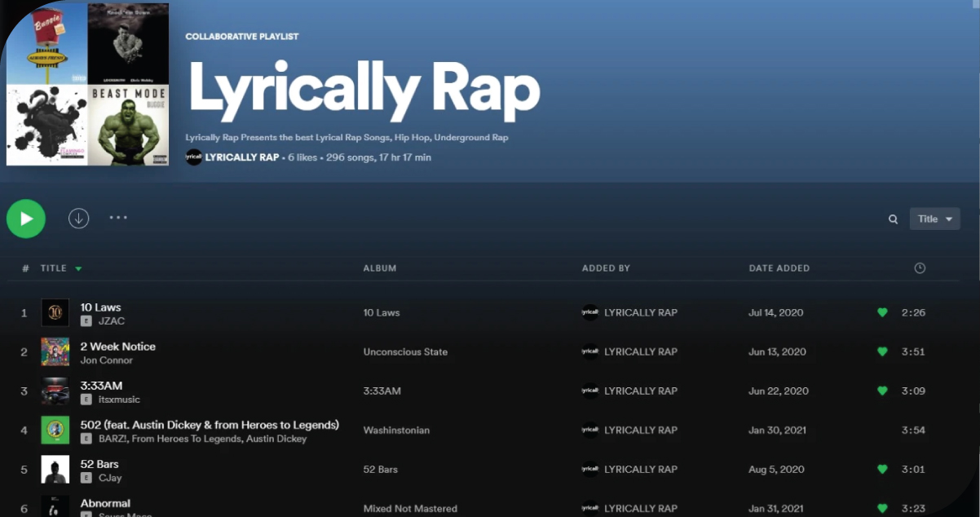
Task: Unlike the song 10 Laws heart
Action: 881,312
